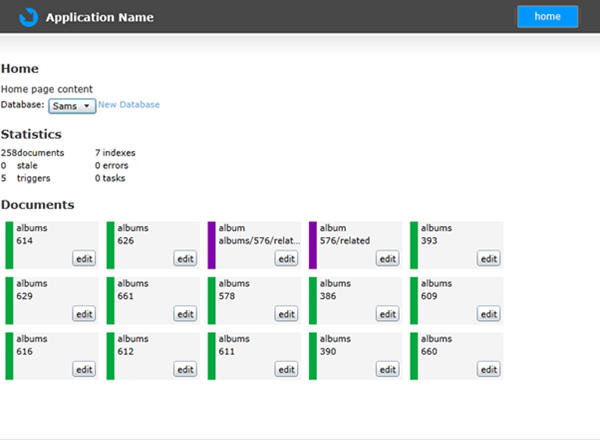This screenshot has width=600, height=440.
Task: Edit the albums 626 document
Action: tap(185, 259)
